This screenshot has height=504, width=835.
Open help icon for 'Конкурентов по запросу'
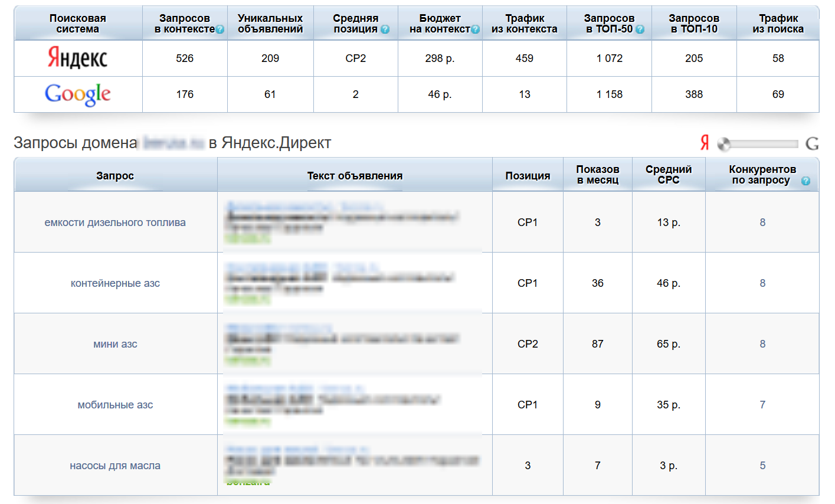806,181
